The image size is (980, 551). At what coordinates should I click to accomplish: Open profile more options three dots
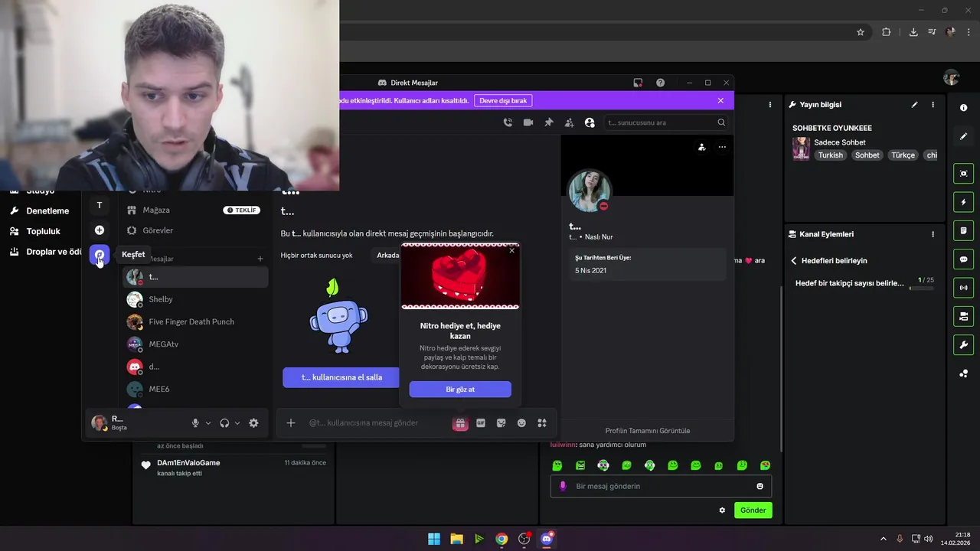tap(722, 147)
